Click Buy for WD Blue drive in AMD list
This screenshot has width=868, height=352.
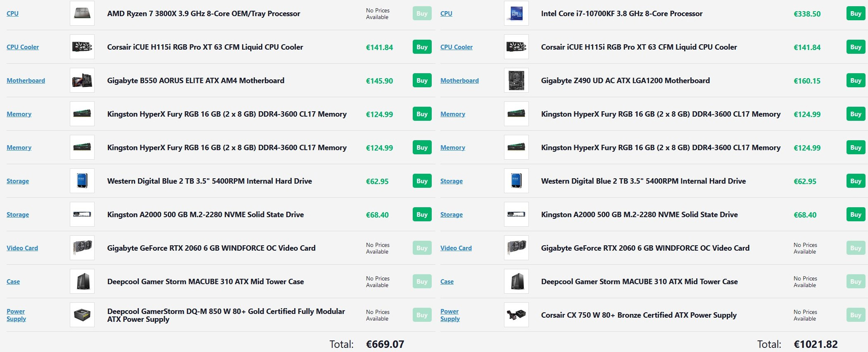click(422, 181)
